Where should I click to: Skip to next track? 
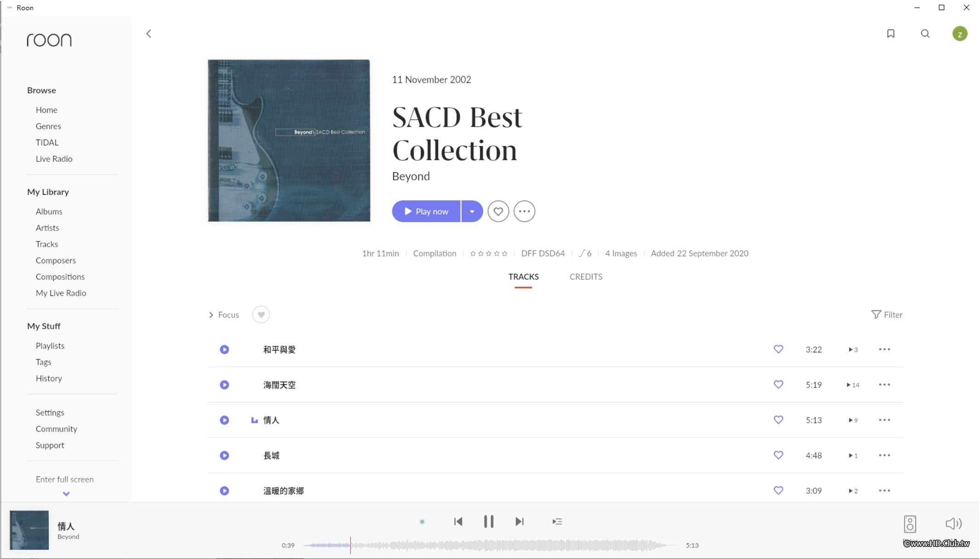[x=519, y=521]
